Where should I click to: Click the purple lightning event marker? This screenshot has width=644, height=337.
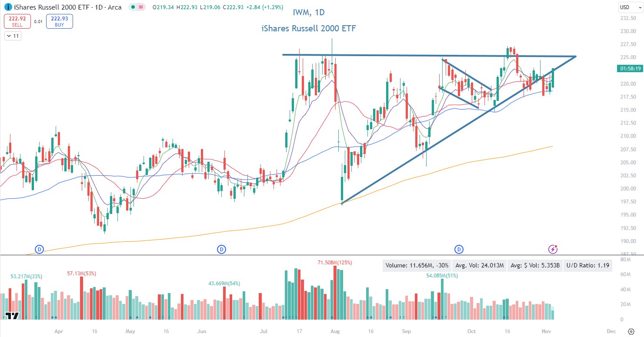553,249
